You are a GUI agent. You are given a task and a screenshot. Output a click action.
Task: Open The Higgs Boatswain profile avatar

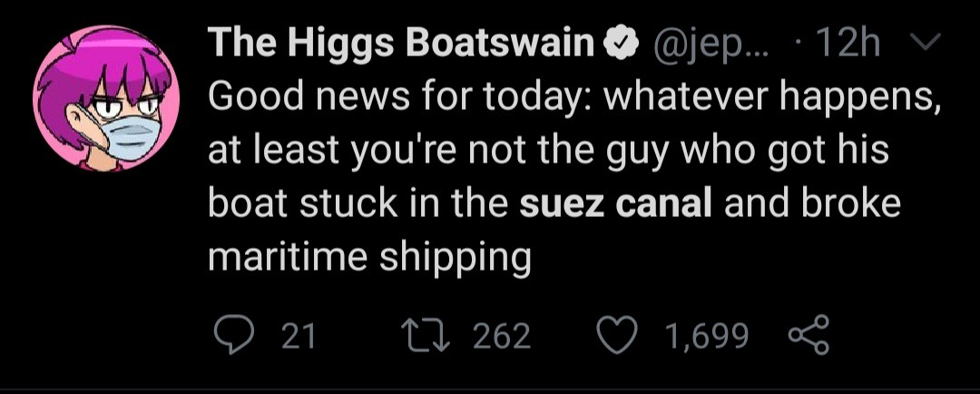click(x=106, y=98)
